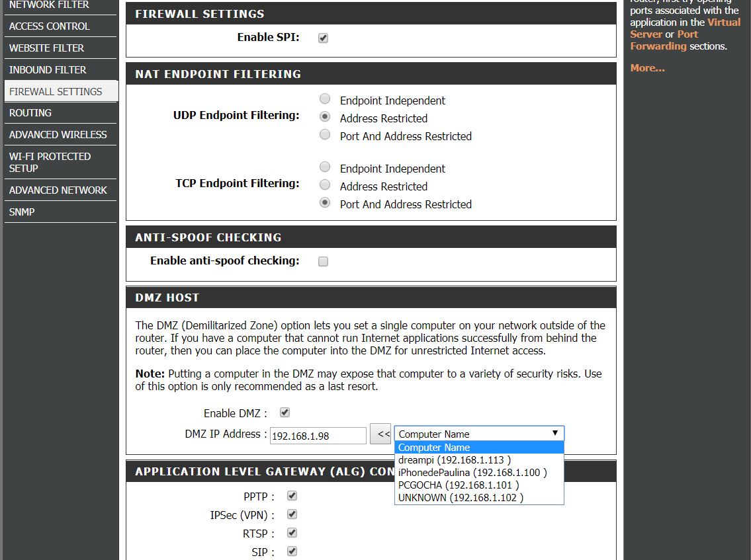Toggle the Enable SPI checkbox
The height and width of the screenshot is (560, 751).
click(x=324, y=38)
